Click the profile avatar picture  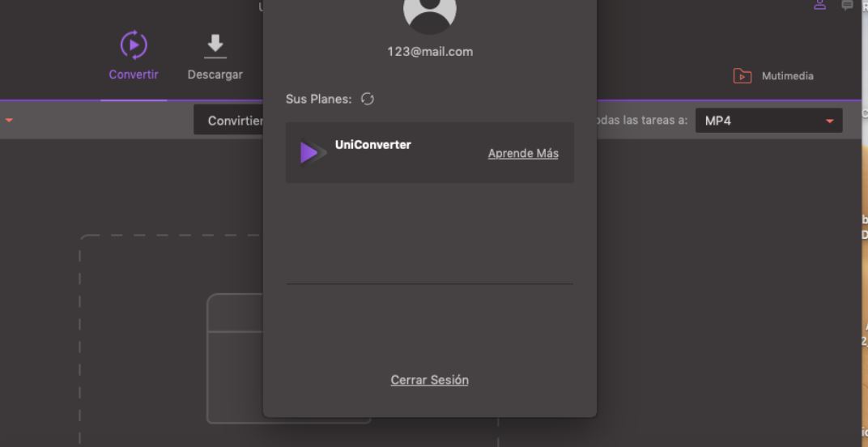[430, 11]
